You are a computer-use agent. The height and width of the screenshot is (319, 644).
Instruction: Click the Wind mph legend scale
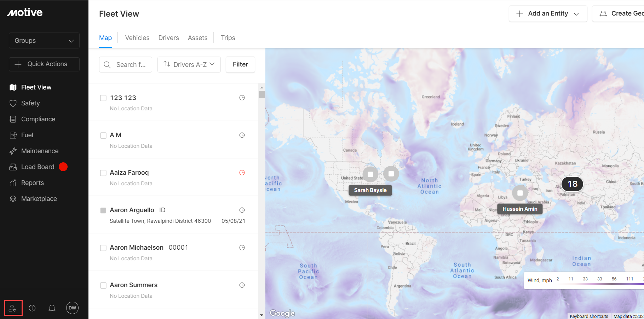[584, 280]
